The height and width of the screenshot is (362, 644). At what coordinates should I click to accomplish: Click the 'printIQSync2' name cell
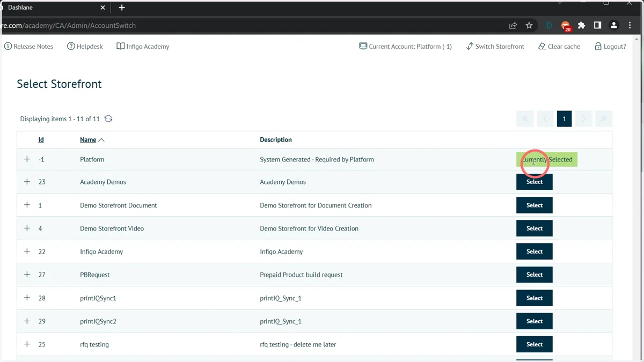[98, 321]
